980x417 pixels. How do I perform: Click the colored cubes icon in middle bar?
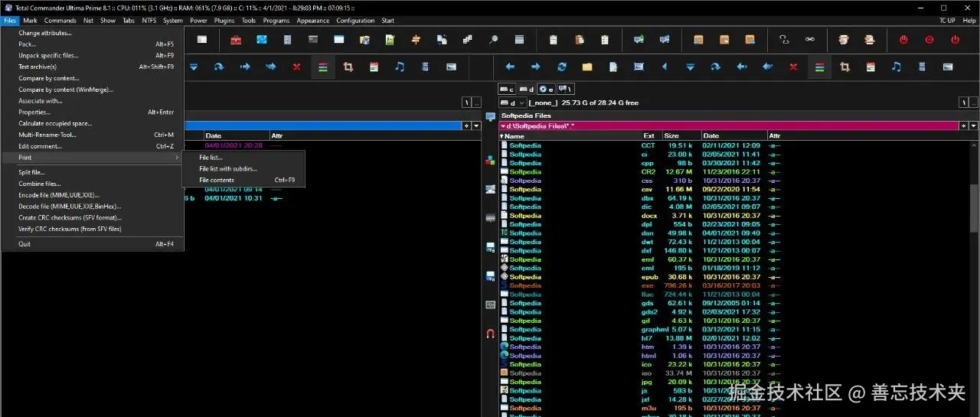490,160
